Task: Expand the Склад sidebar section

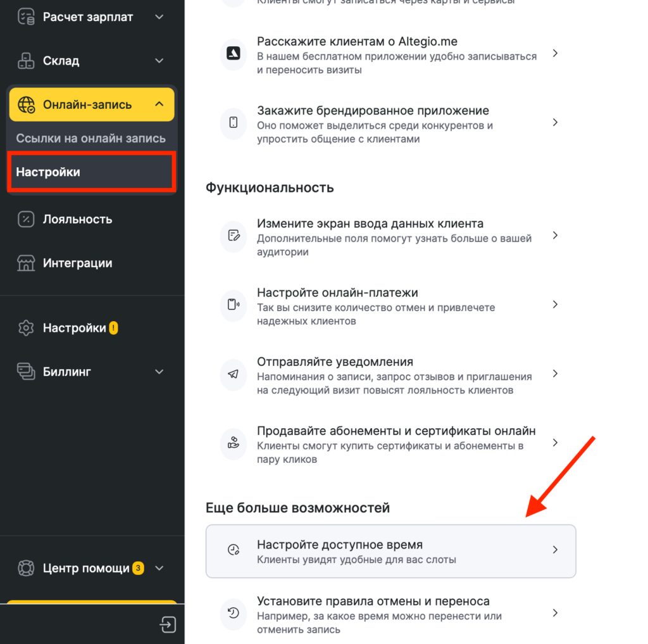Action: click(159, 61)
